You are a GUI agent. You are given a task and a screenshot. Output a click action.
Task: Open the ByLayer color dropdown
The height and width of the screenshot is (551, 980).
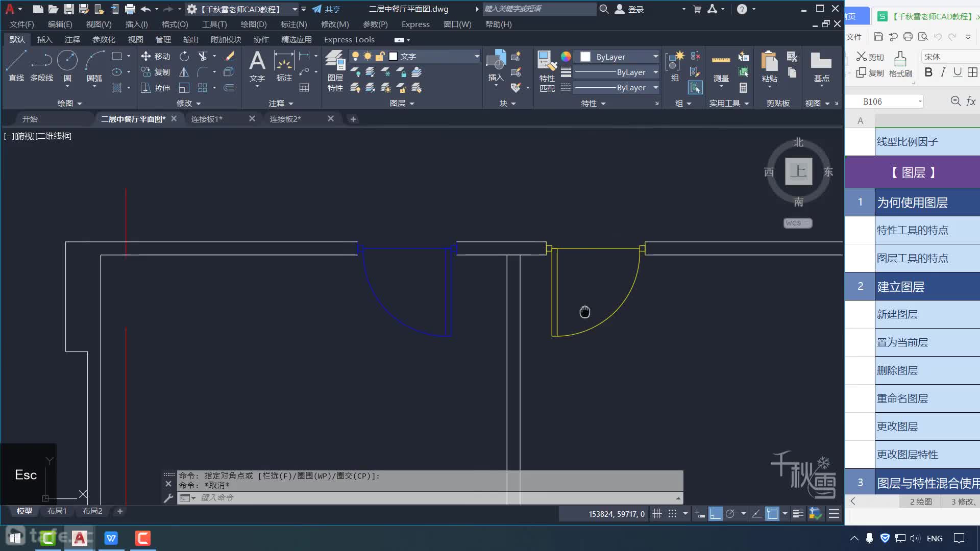tap(655, 57)
